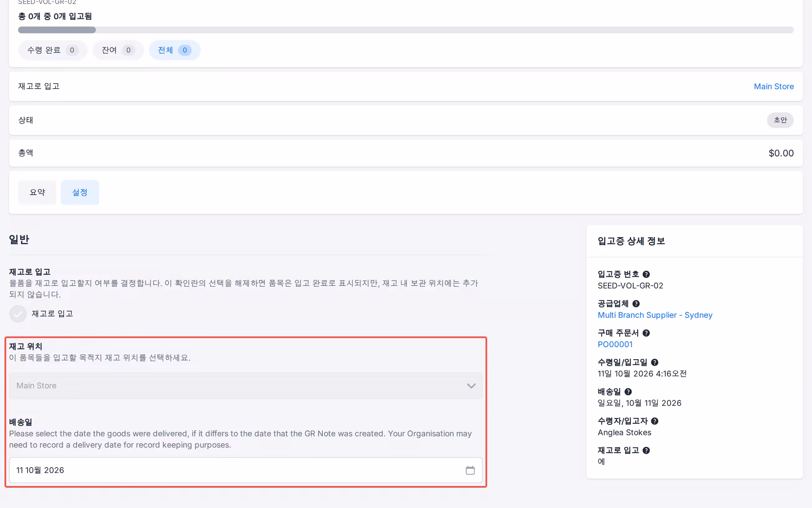
Task: Select the 전체 filter tab
Action: pyautogui.click(x=175, y=50)
